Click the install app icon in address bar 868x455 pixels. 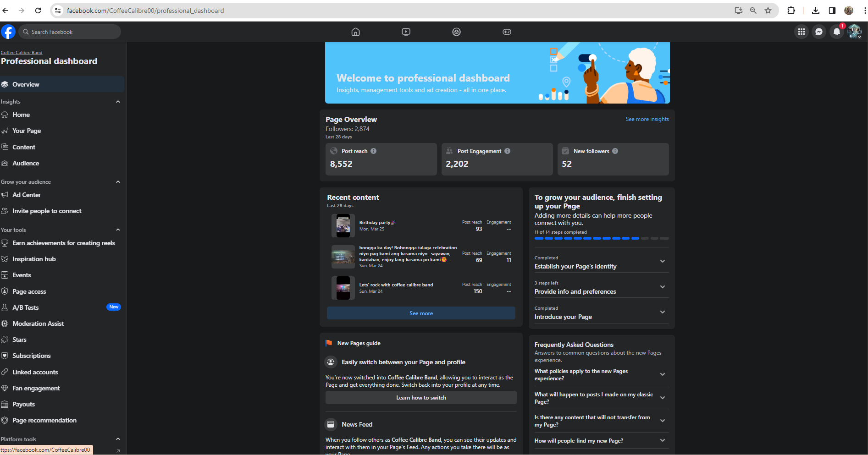[x=738, y=11]
